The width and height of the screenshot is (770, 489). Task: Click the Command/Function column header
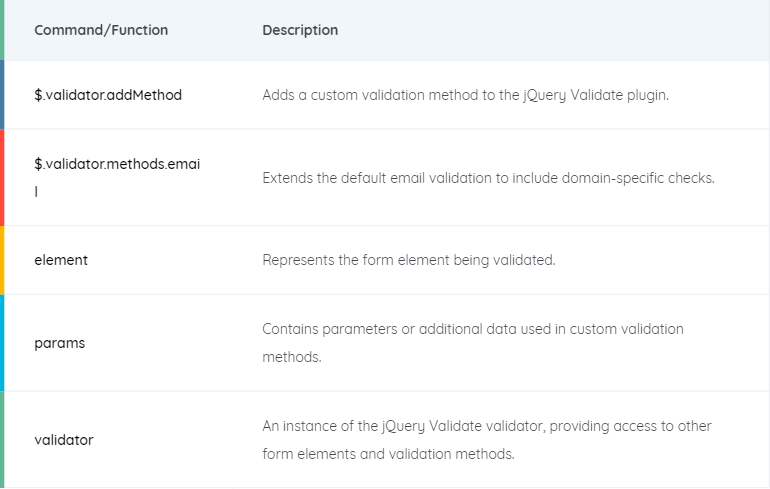pyautogui.click(x=101, y=30)
